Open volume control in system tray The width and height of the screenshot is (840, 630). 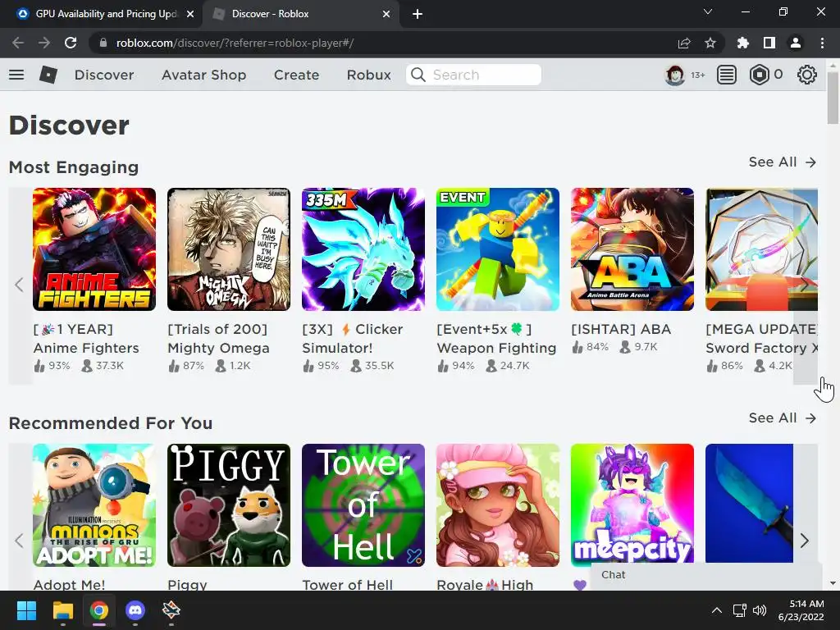(x=759, y=610)
